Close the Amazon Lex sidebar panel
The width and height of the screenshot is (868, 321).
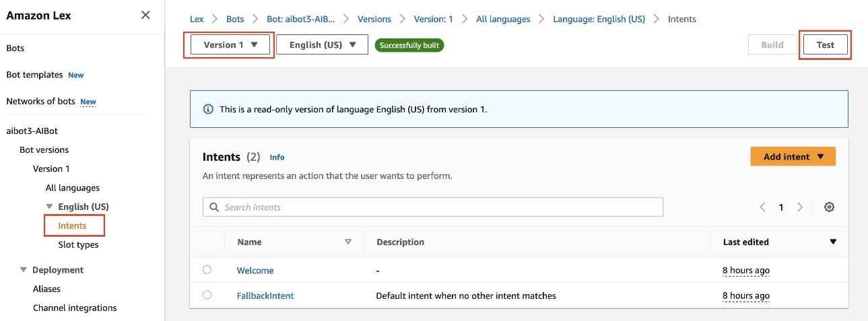click(145, 15)
